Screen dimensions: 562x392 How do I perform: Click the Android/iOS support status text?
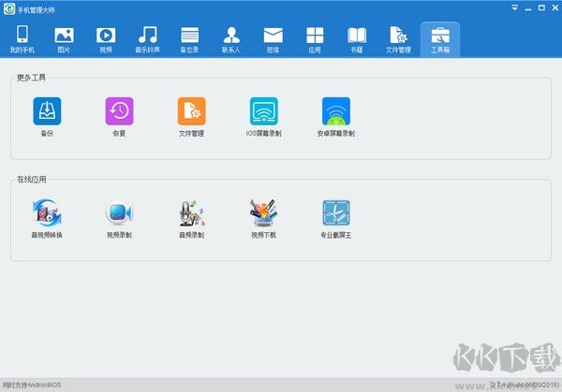32,385
